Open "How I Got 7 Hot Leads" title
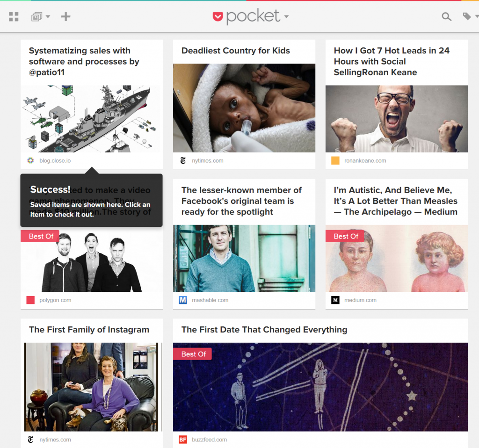This screenshot has height=448, width=479. [x=392, y=61]
